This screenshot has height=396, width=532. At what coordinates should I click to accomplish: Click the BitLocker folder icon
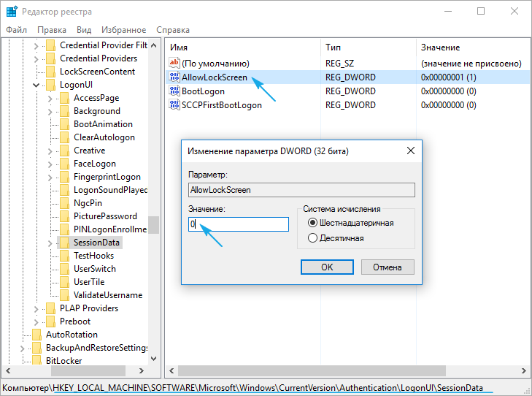[36, 361]
